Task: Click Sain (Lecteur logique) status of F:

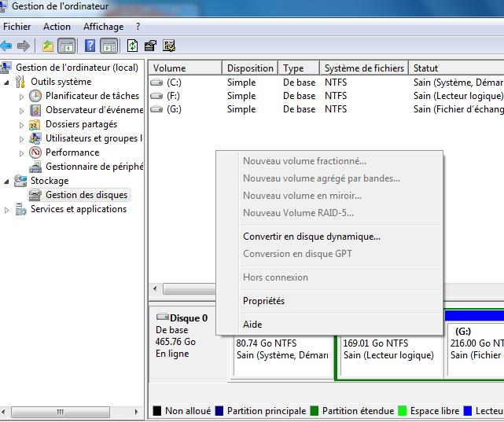Action: coord(458,96)
